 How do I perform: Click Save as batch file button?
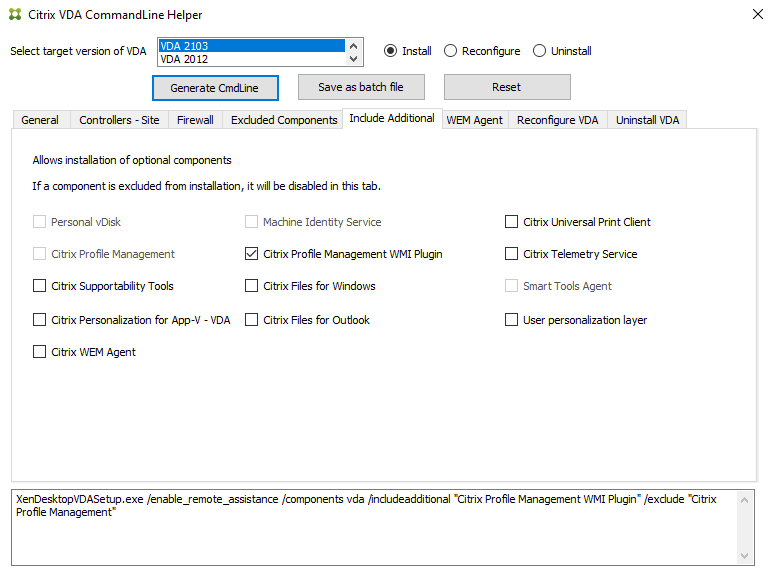[x=360, y=87]
